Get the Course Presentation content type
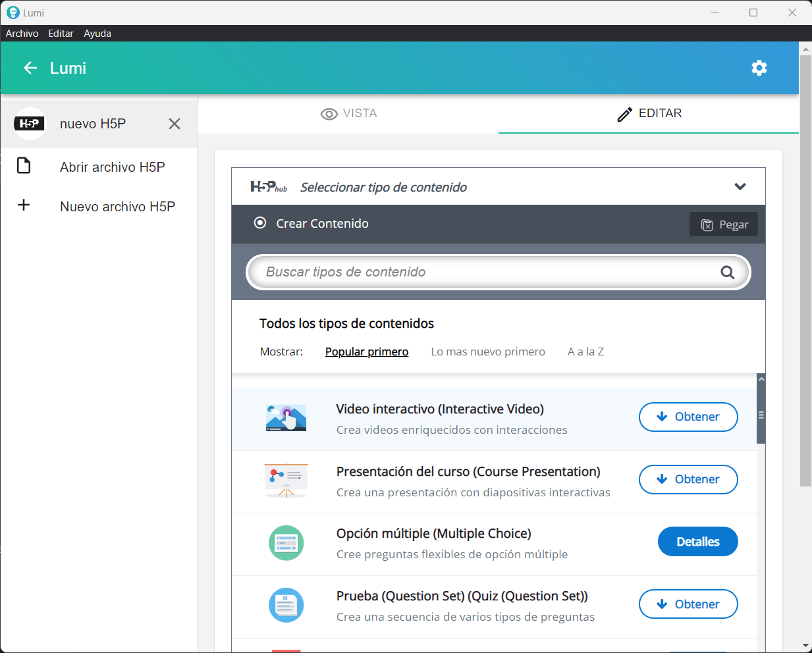 [x=688, y=479]
